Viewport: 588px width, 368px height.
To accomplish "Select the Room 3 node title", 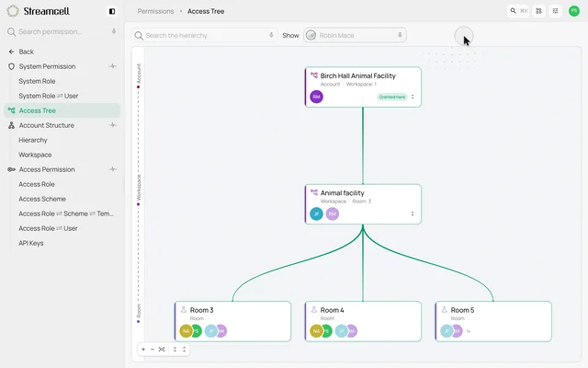I will [x=202, y=310].
